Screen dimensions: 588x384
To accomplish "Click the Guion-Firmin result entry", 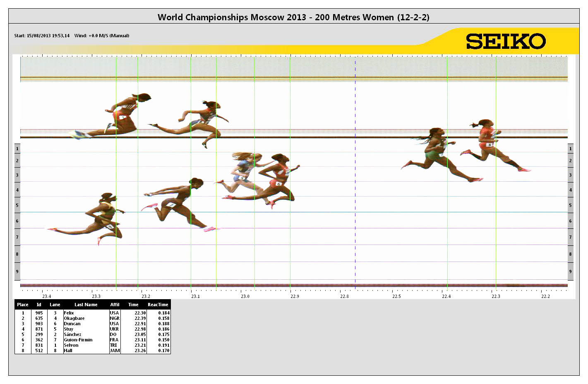I will point(78,340).
